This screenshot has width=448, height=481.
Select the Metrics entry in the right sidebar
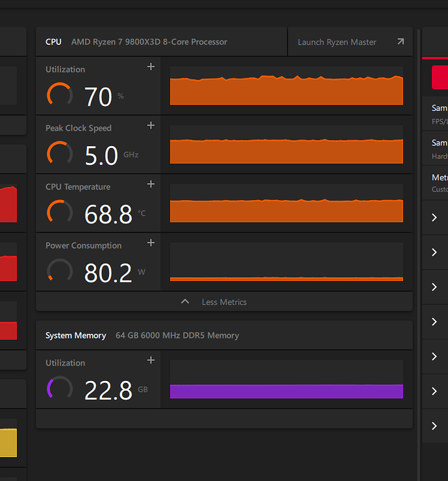click(x=440, y=182)
